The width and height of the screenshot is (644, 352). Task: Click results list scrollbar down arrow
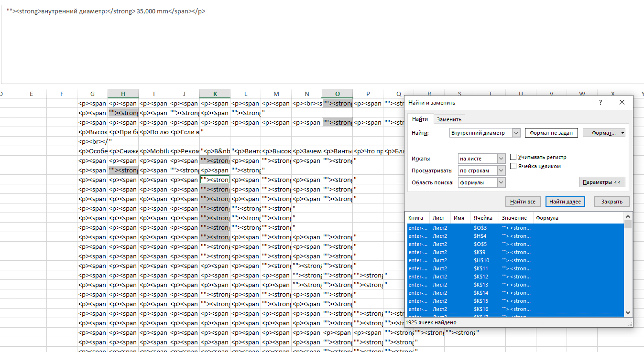coord(628,313)
